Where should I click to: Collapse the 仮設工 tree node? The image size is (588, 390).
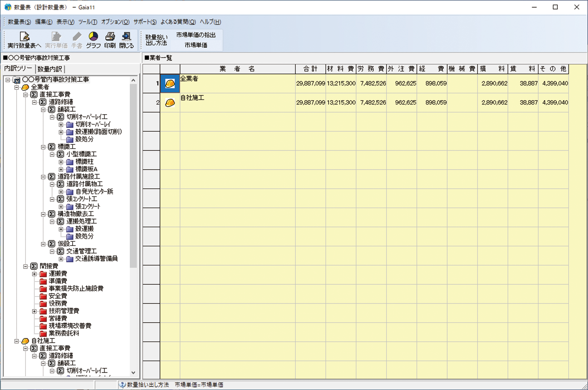pyautogui.click(x=43, y=244)
